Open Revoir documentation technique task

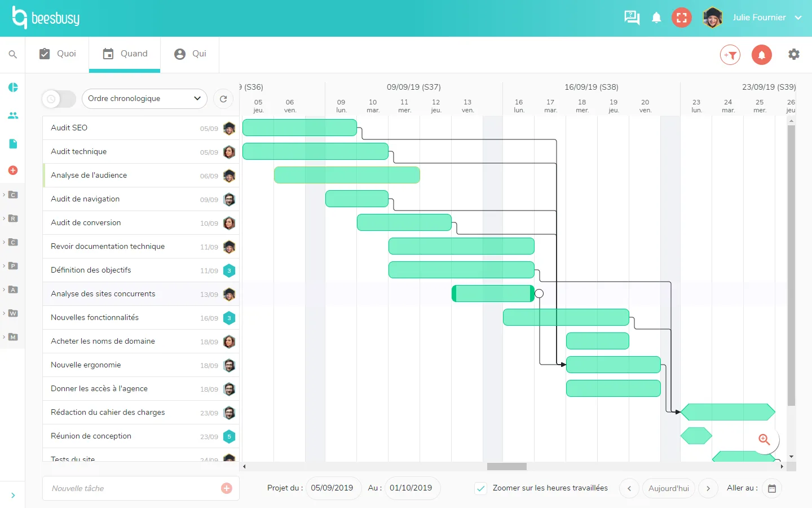(x=140, y=247)
